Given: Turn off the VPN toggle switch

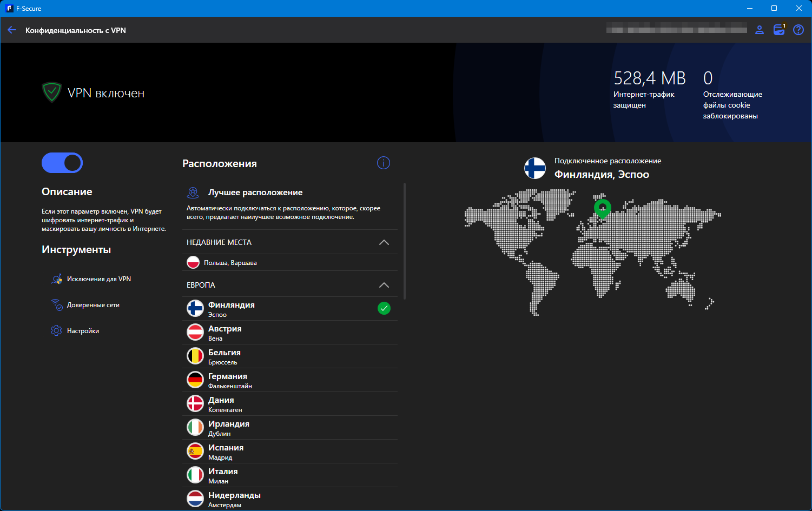Looking at the screenshot, I should (x=62, y=163).
